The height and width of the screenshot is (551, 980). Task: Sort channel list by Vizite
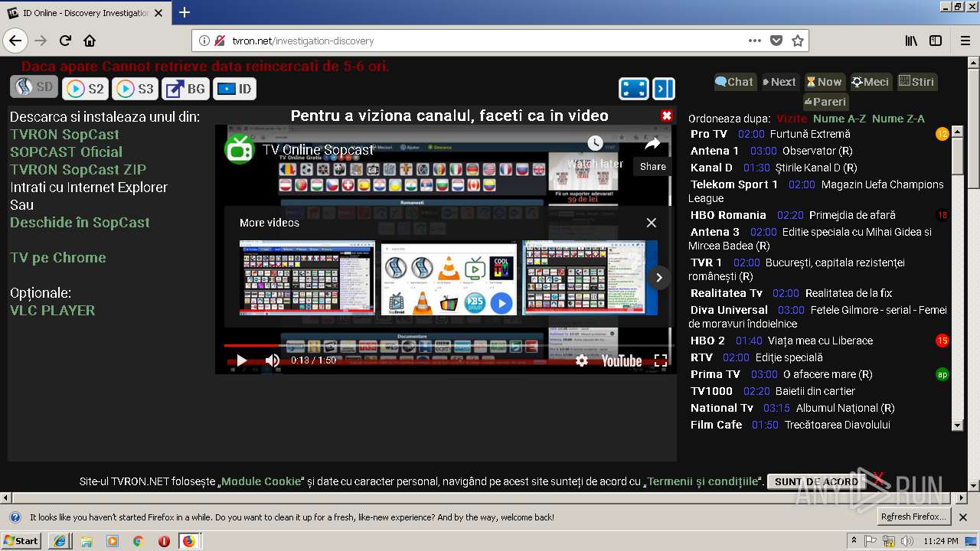point(792,119)
